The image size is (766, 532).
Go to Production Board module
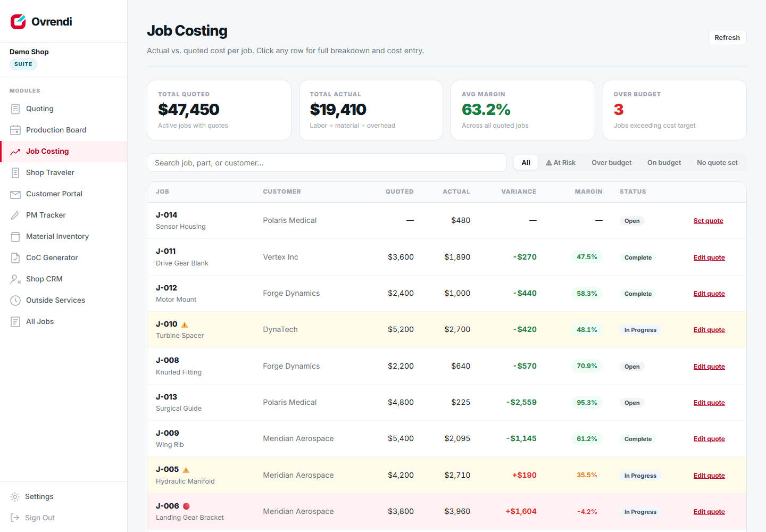click(64, 130)
